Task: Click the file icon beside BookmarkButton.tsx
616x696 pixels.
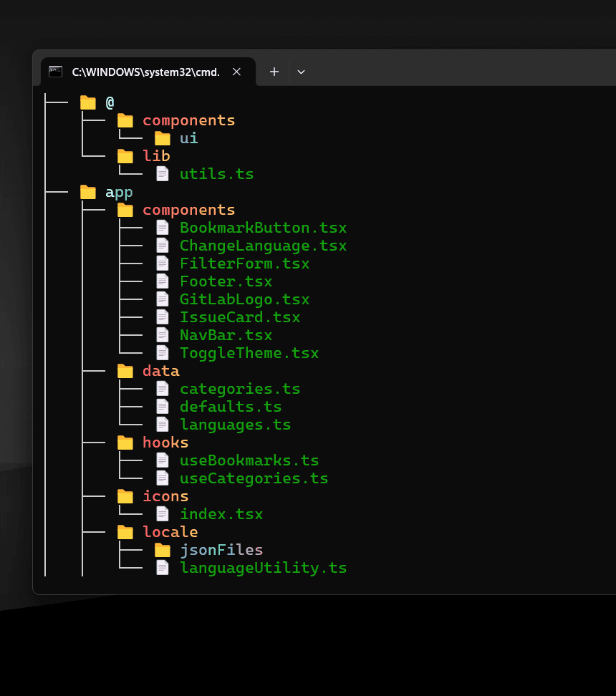Action: 163,228
